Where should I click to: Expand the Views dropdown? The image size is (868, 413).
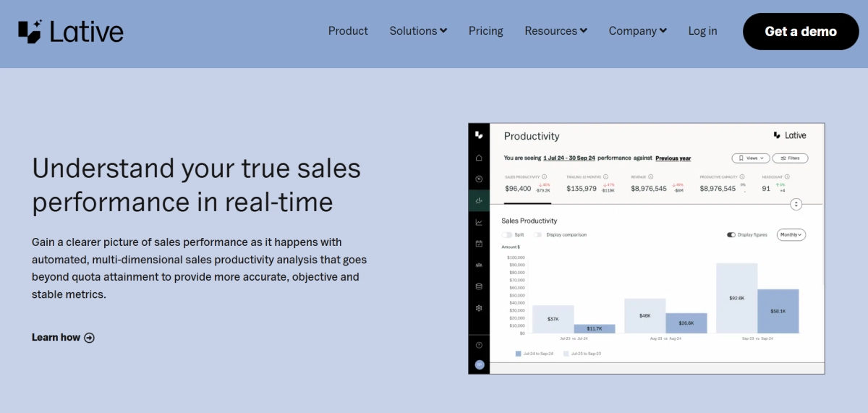[x=750, y=158]
